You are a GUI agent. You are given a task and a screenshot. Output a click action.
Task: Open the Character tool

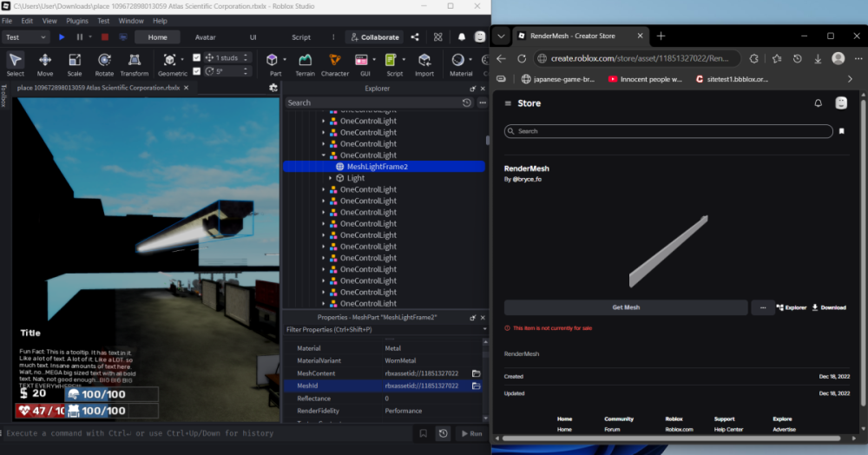click(335, 64)
